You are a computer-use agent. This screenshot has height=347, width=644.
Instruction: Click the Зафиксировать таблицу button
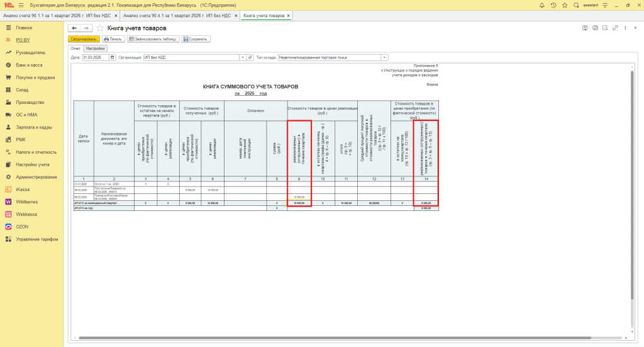pos(153,39)
